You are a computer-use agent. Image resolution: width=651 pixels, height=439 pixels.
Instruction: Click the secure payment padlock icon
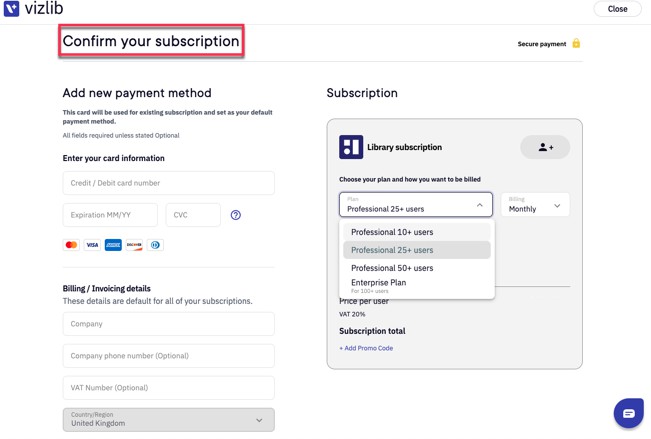(576, 43)
